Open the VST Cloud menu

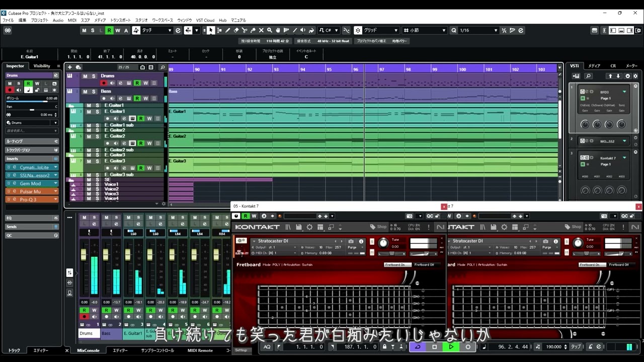[205, 20]
